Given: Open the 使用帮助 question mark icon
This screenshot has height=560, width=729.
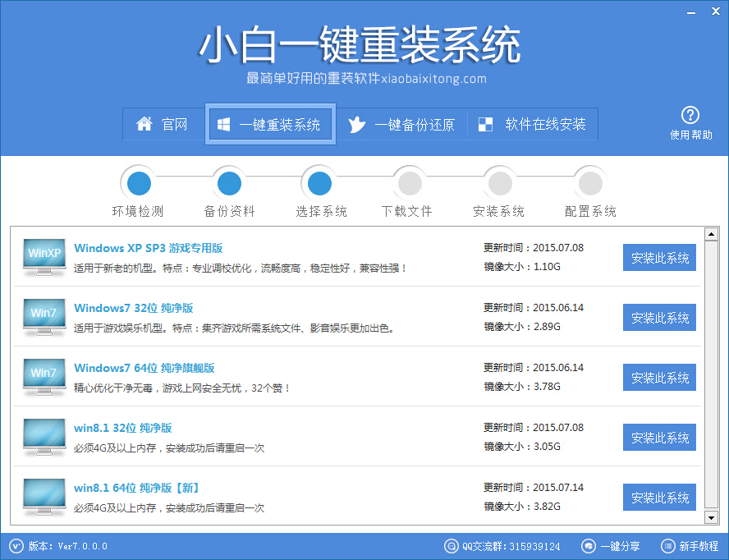Looking at the screenshot, I should [x=690, y=115].
